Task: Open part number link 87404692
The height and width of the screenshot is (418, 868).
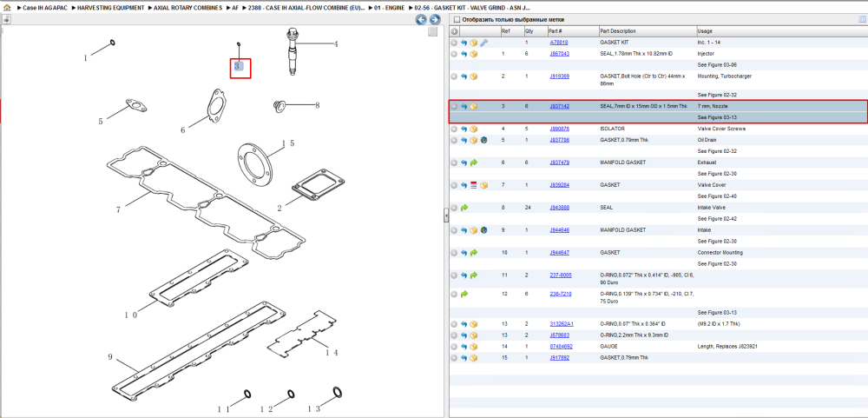Action: (x=562, y=347)
